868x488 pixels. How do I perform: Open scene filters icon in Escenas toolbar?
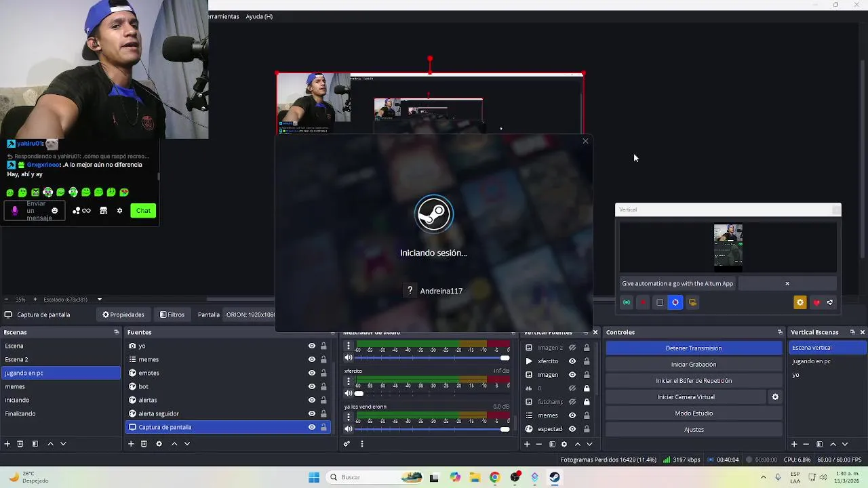[35, 444]
